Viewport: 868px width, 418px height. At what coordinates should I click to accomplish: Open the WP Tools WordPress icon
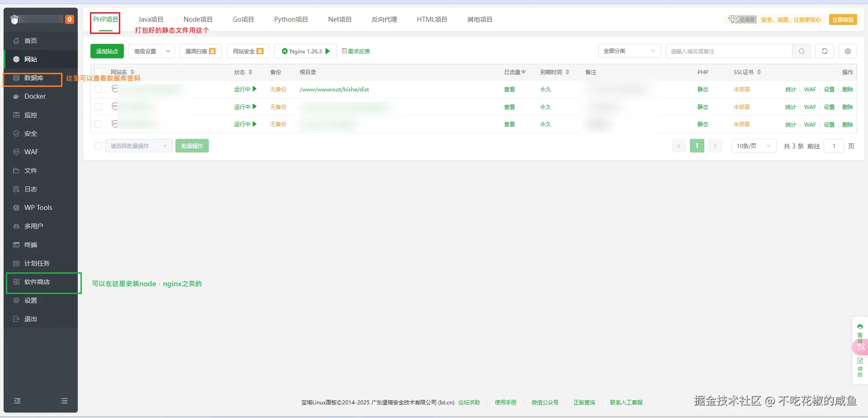[16, 208]
